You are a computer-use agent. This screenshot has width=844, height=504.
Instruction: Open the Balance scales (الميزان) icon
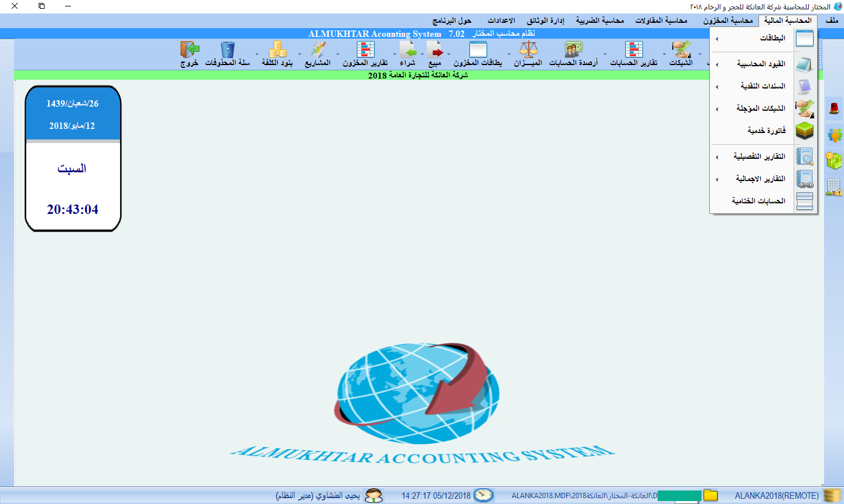tap(528, 50)
